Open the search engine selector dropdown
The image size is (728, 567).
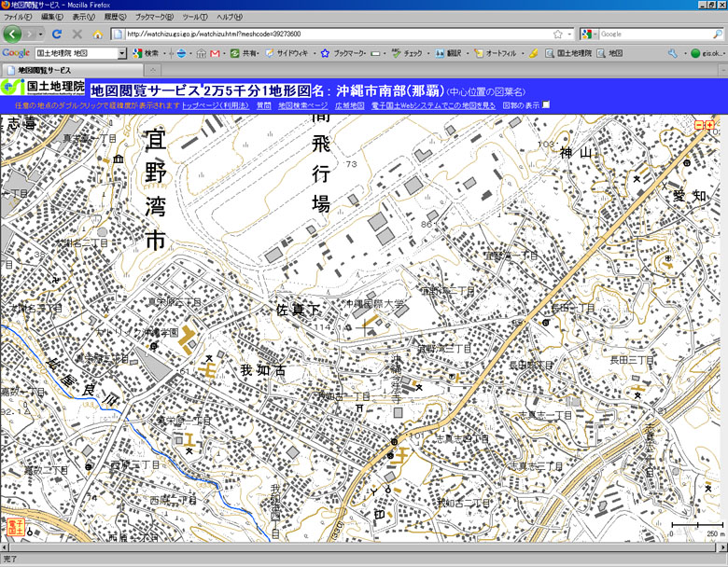coord(590,34)
